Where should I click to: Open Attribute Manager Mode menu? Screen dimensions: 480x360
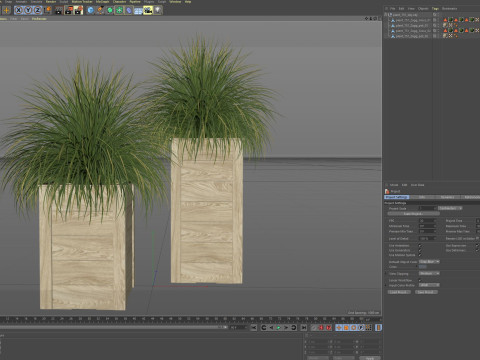(x=394, y=185)
